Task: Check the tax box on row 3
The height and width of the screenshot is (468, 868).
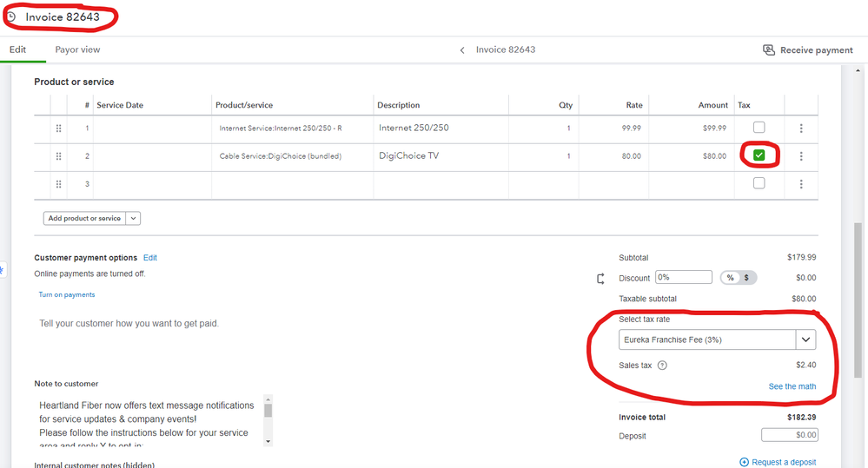Action: [x=759, y=183]
